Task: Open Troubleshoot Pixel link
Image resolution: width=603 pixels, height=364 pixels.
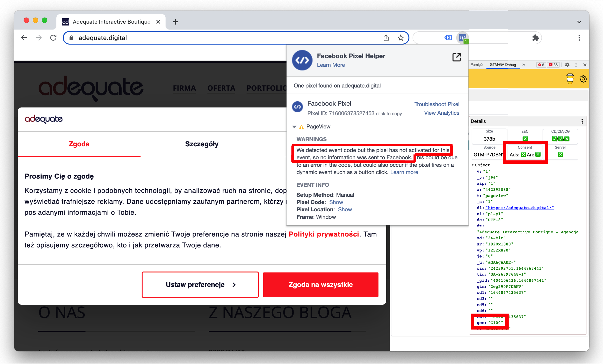Action: [437, 104]
